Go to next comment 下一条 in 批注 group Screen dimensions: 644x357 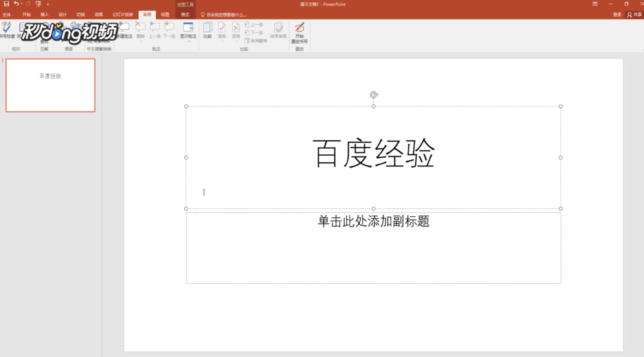pos(169,30)
